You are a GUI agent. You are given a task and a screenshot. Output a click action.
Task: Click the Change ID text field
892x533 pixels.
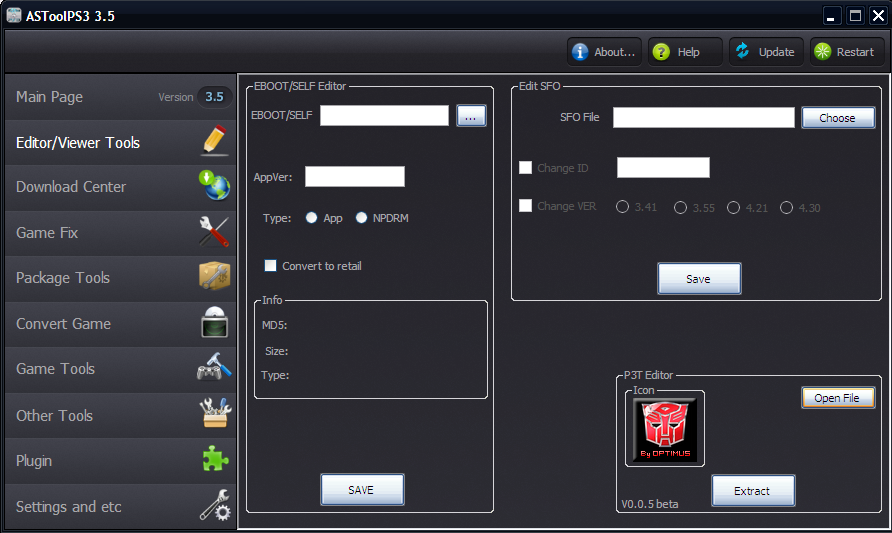(x=663, y=167)
